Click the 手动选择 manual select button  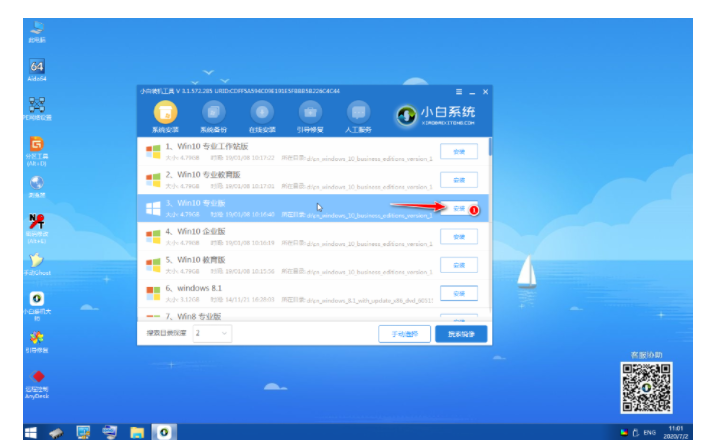tap(404, 334)
